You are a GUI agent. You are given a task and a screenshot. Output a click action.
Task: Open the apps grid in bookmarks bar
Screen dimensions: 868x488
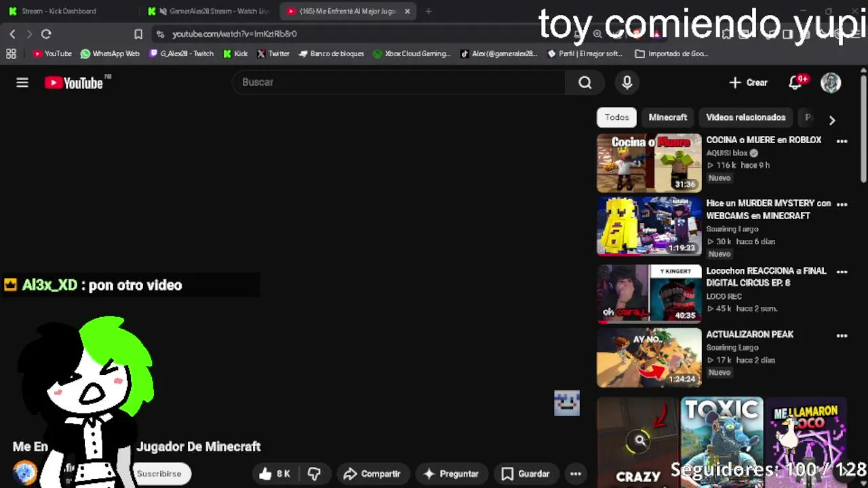11,54
